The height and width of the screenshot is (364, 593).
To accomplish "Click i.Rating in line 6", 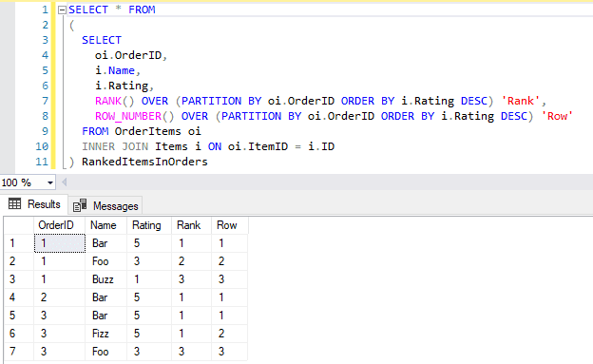I will 122,86.
